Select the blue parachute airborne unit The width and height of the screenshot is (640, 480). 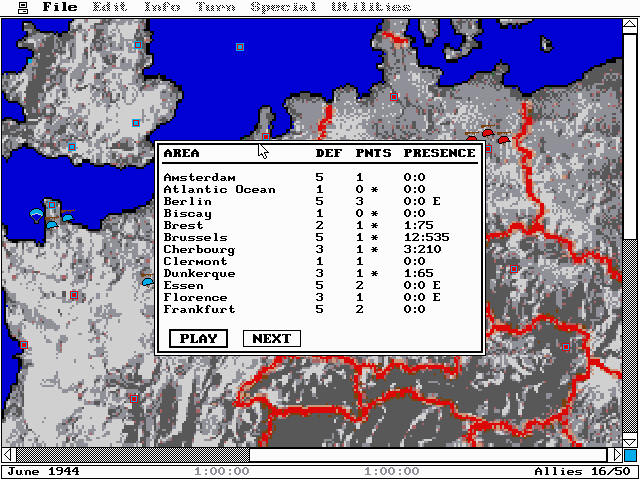pyautogui.click(x=37, y=215)
